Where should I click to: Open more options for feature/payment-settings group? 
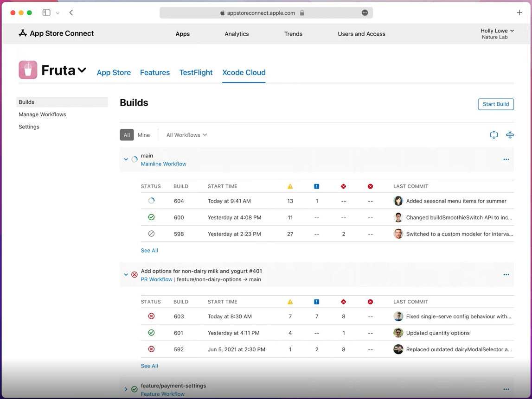point(506,389)
